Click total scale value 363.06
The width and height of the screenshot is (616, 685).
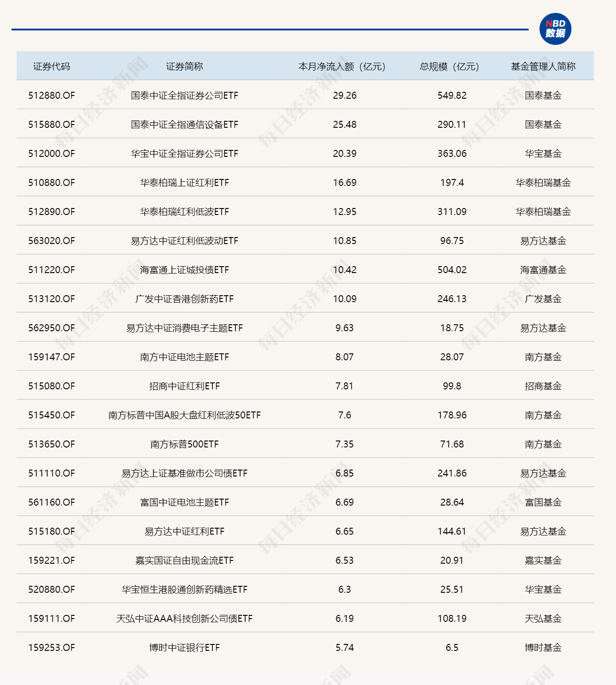click(452, 154)
